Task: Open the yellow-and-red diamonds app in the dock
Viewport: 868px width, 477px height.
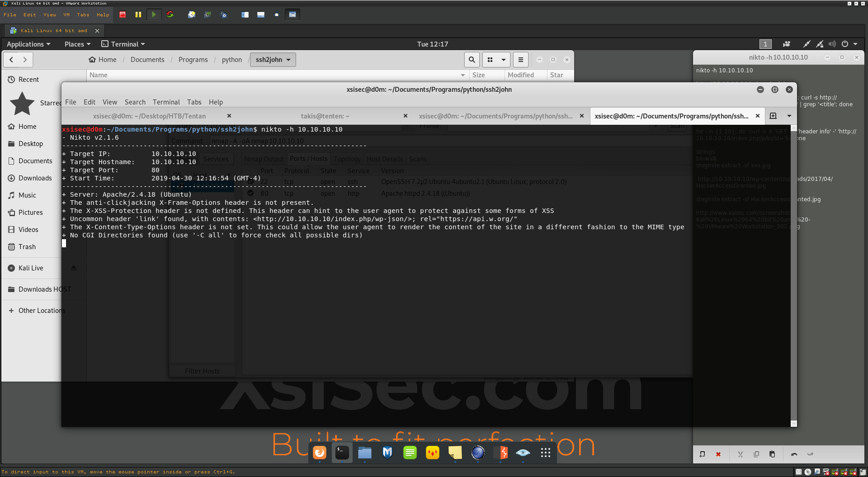Action: point(433,453)
